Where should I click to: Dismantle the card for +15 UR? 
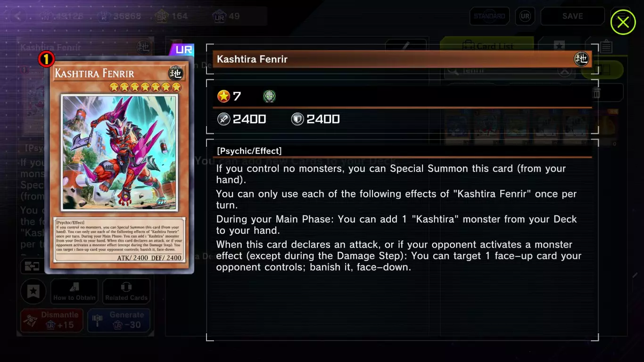click(x=52, y=320)
